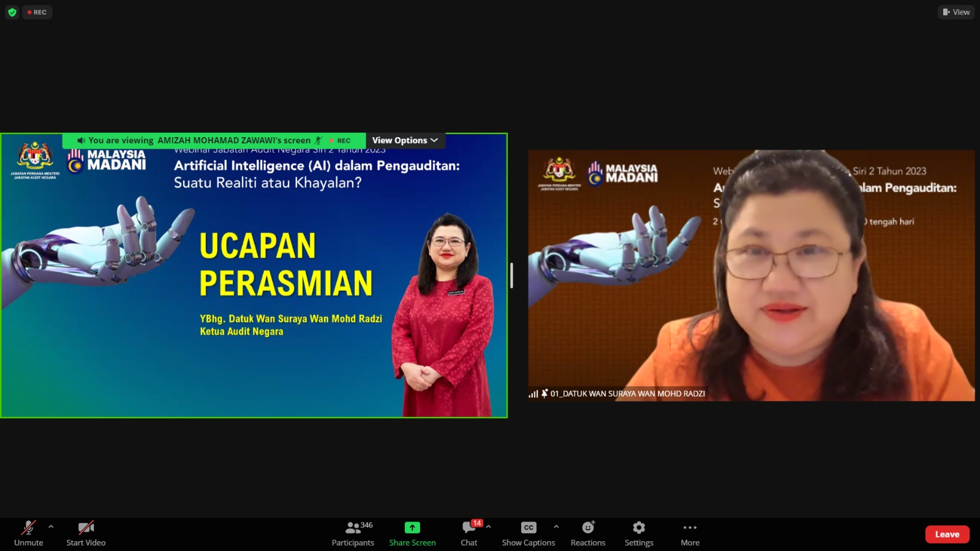Click the Share Screen button
Screen dimensions: 980x551
tap(412, 533)
